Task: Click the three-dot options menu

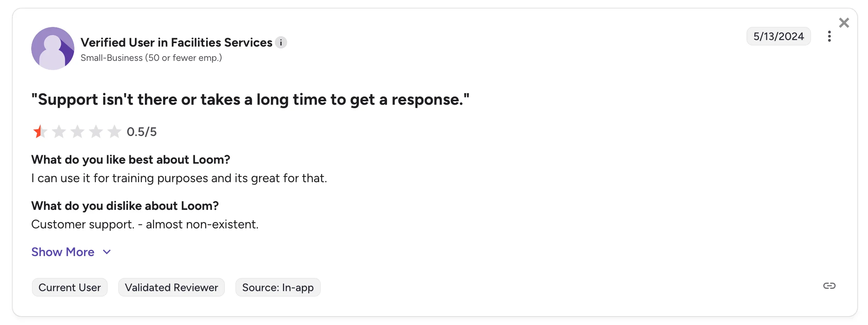Action: [829, 36]
